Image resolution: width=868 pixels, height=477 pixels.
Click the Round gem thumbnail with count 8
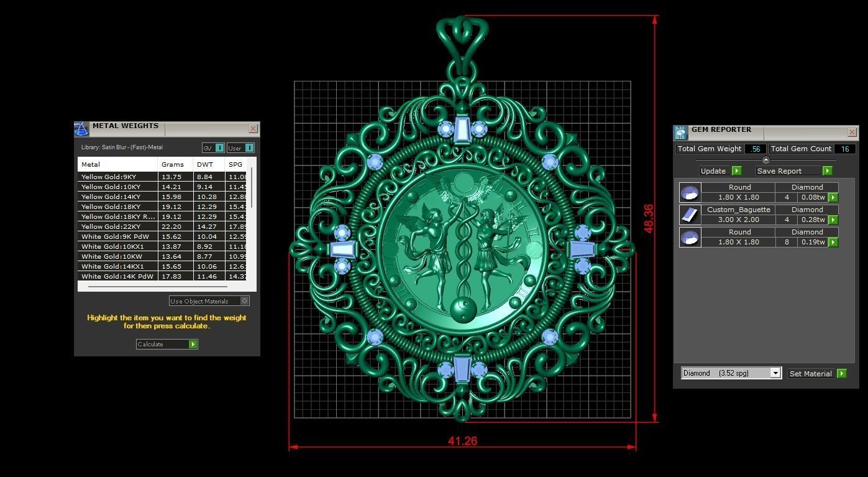pyautogui.click(x=690, y=237)
